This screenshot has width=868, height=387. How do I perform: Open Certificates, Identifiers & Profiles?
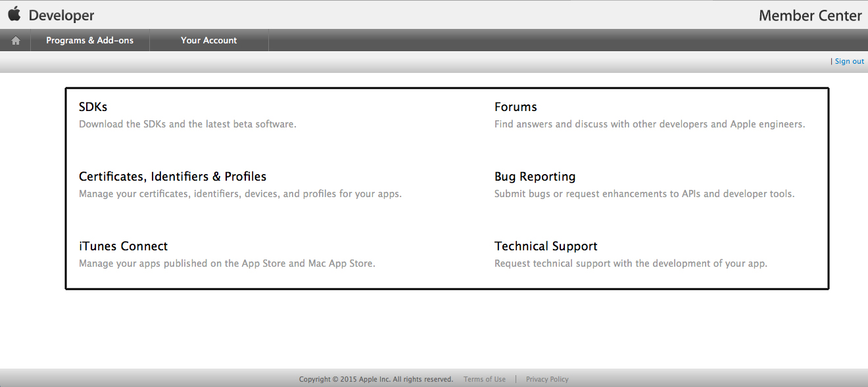(x=172, y=177)
